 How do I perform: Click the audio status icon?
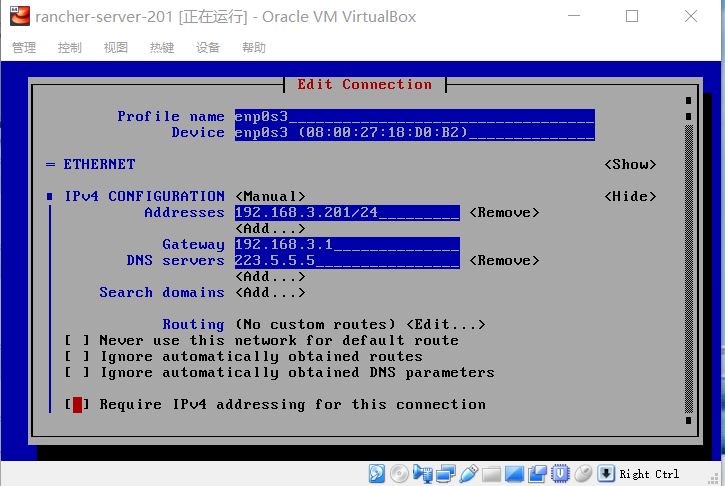coord(423,474)
